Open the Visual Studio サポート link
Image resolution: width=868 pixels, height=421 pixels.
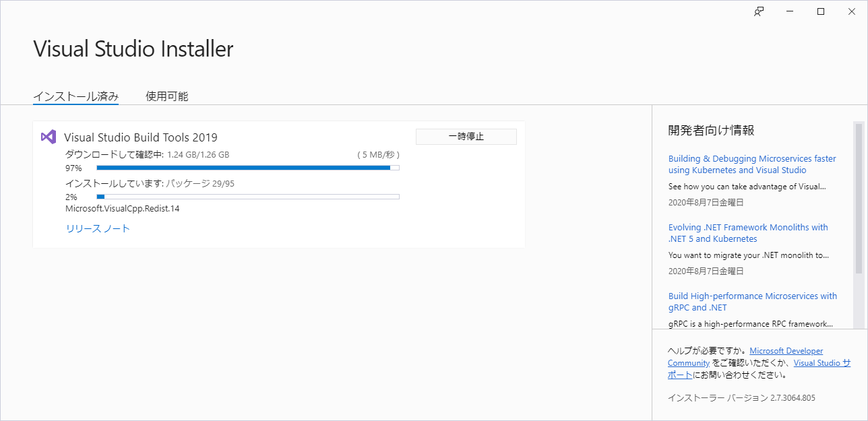click(759, 368)
